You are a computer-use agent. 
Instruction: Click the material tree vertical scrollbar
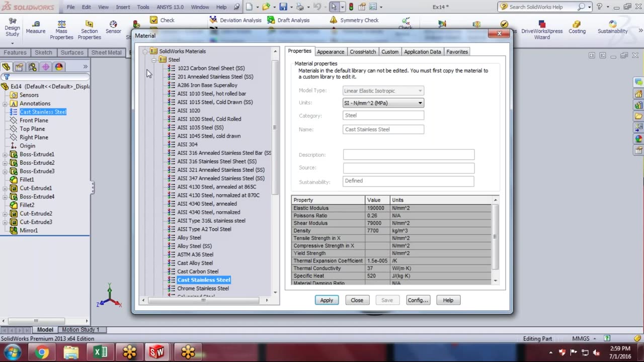(x=275, y=127)
